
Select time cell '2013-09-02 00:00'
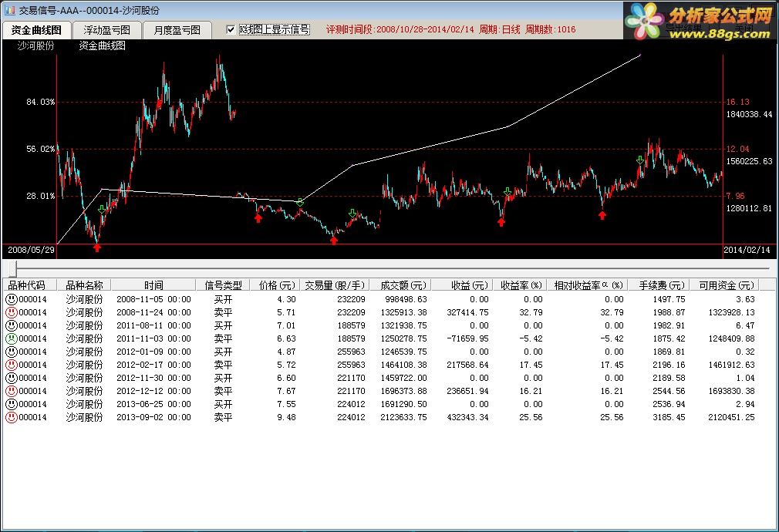point(153,418)
